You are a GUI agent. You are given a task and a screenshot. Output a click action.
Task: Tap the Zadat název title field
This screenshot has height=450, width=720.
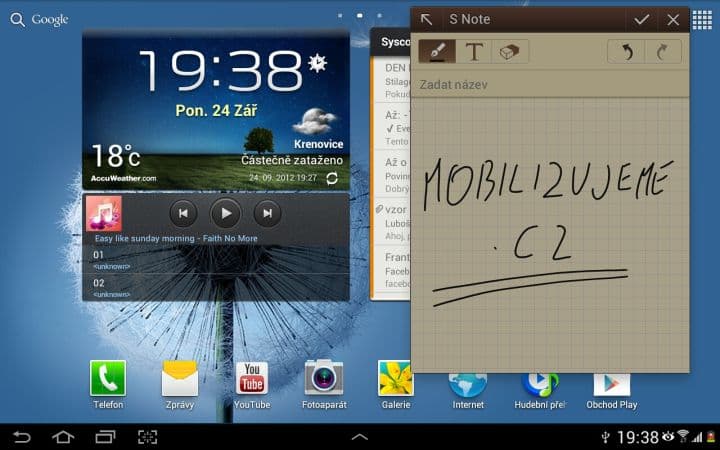(548, 84)
